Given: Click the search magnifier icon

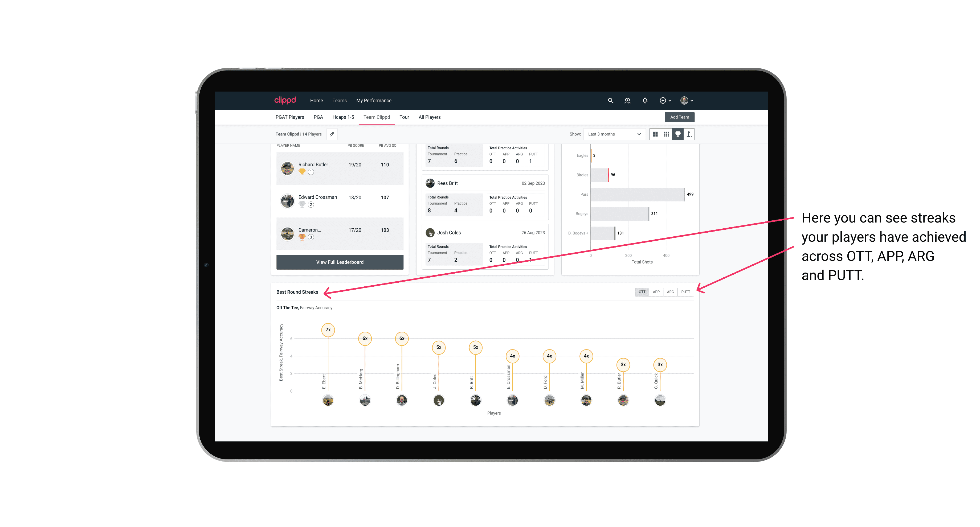Looking at the screenshot, I should (x=610, y=101).
